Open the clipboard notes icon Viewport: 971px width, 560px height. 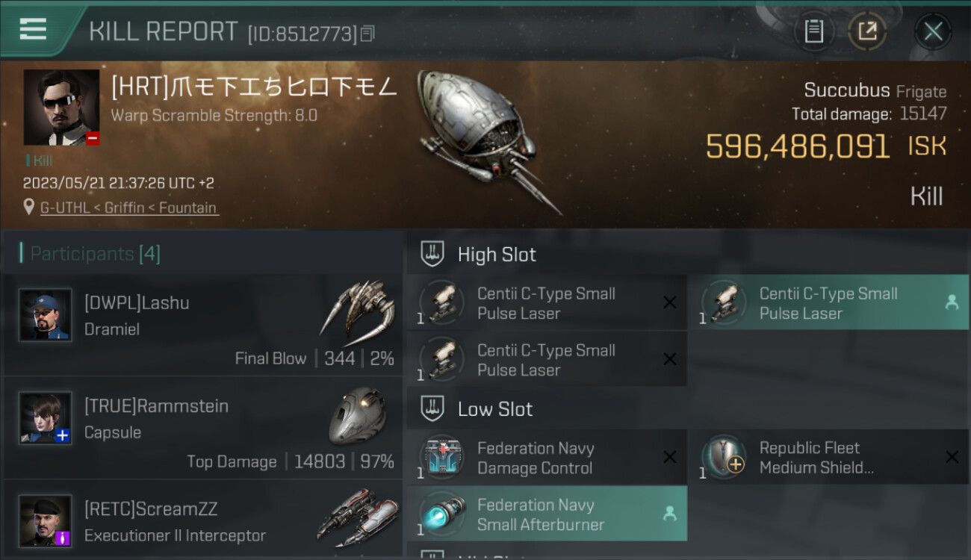pos(813,31)
